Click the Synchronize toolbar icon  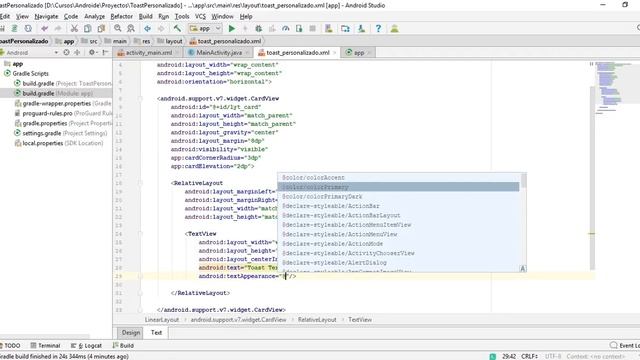coord(28,29)
